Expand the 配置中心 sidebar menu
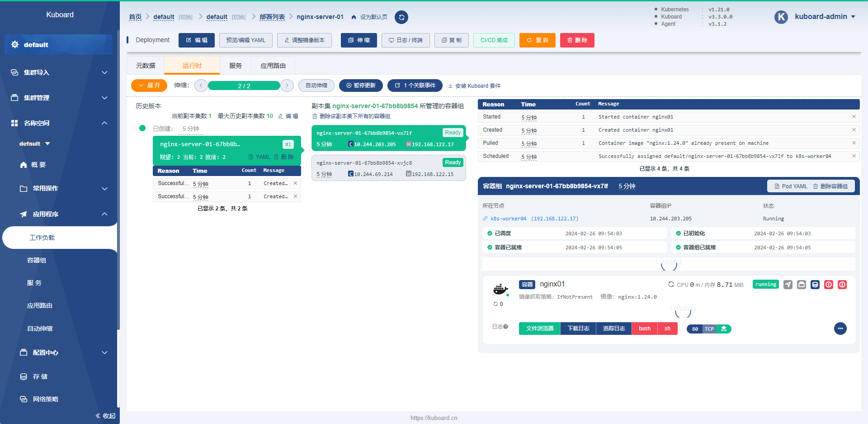This screenshot has width=868, height=424. (104, 353)
